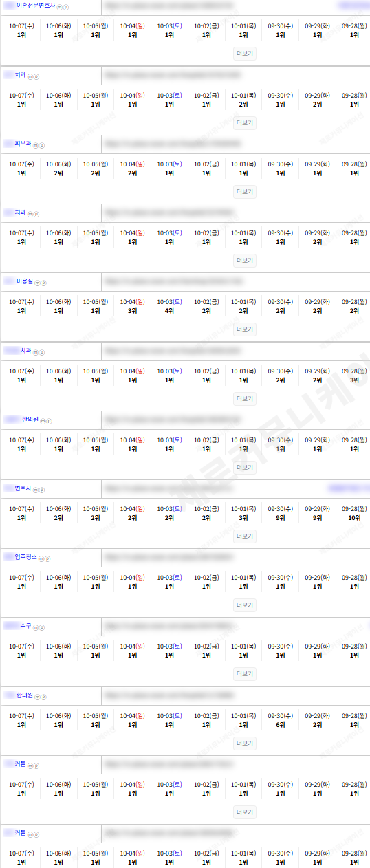Click the p icon next to 수구
The height and width of the screenshot is (868, 370).
(43, 627)
